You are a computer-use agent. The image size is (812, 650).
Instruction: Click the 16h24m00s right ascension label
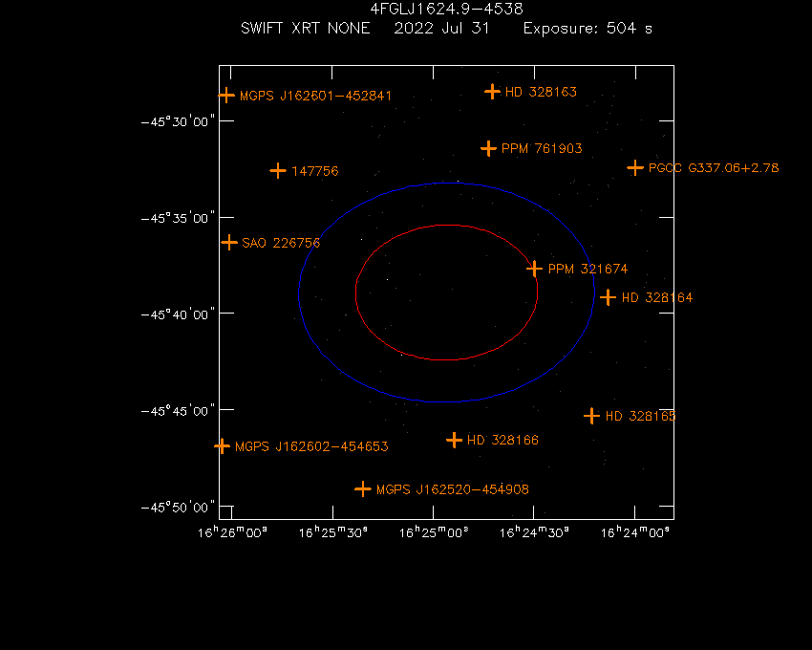point(635,532)
